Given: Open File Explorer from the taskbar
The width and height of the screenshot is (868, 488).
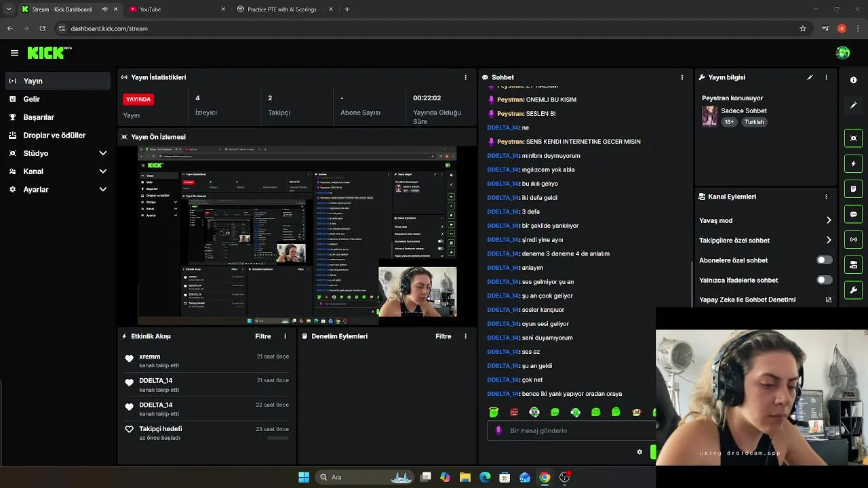Looking at the screenshot, I should tap(465, 477).
